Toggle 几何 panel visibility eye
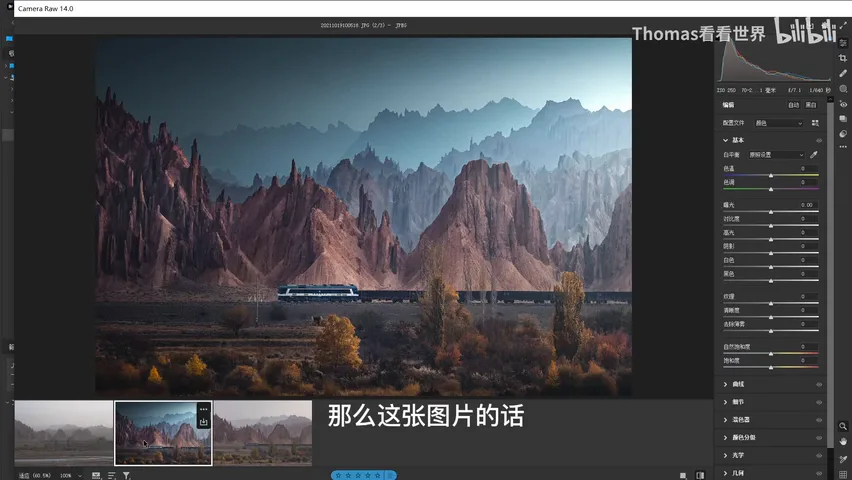Viewport: 852px width, 480px height. pos(819,473)
